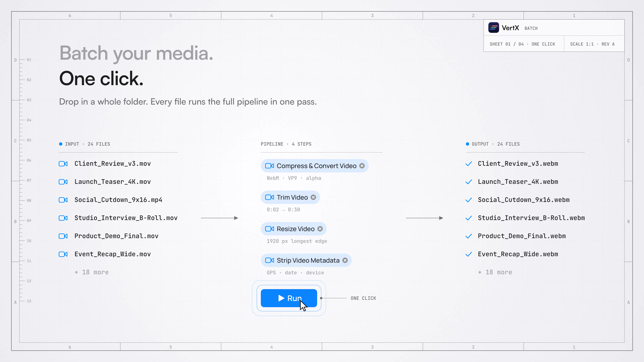Click camera icon in Trim Video step

270,197
